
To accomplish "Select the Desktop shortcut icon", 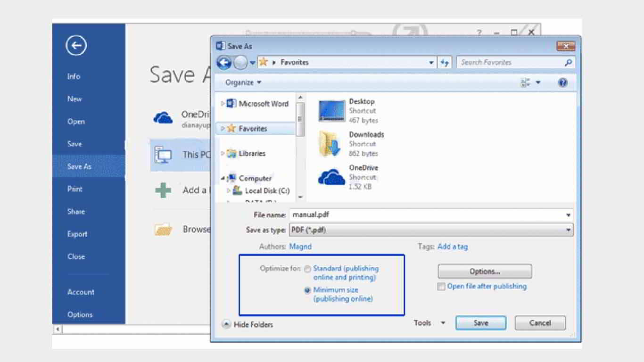I will (332, 111).
